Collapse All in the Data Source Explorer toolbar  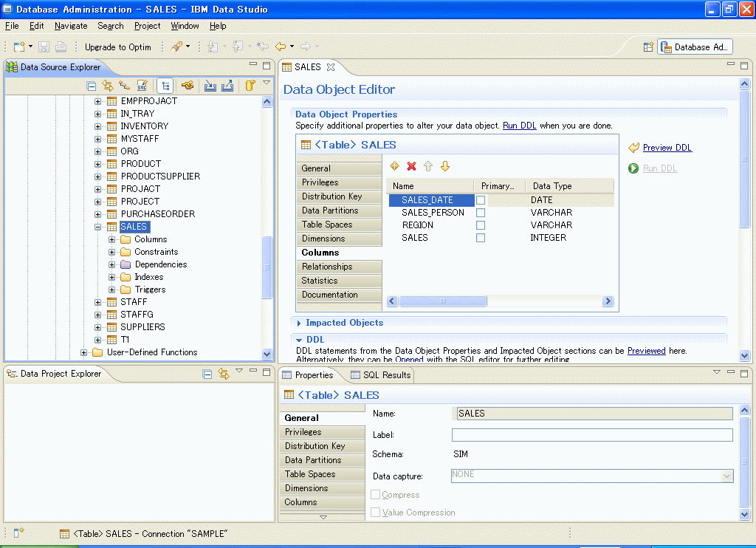pos(92,85)
